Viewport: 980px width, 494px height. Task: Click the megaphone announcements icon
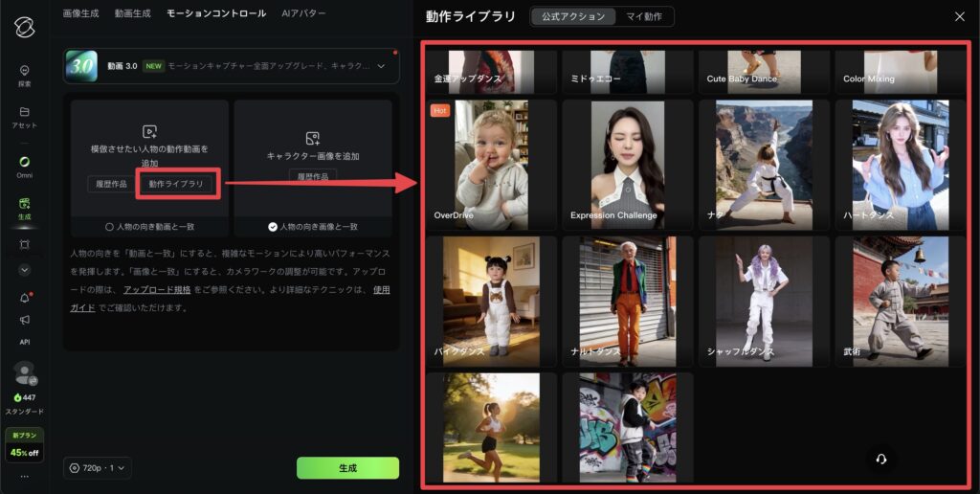click(x=24, y=321)
